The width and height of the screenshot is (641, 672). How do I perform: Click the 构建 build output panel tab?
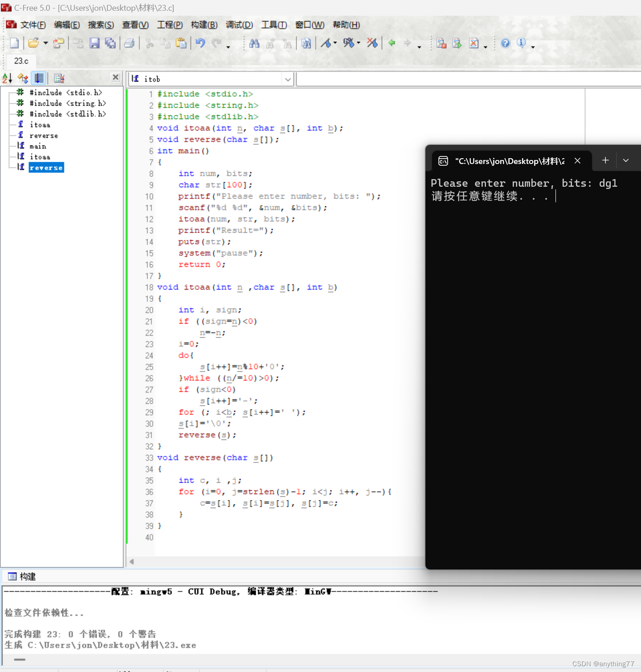pos(22,577)
